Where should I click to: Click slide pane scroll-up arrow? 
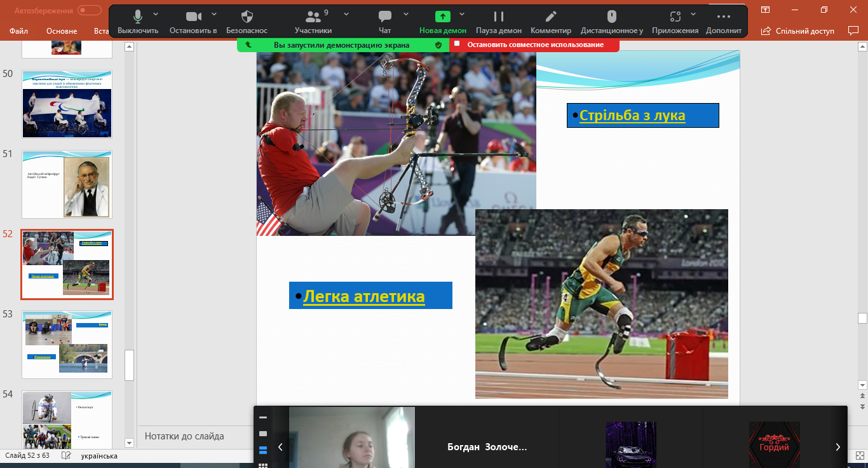[x=862, y=46]
